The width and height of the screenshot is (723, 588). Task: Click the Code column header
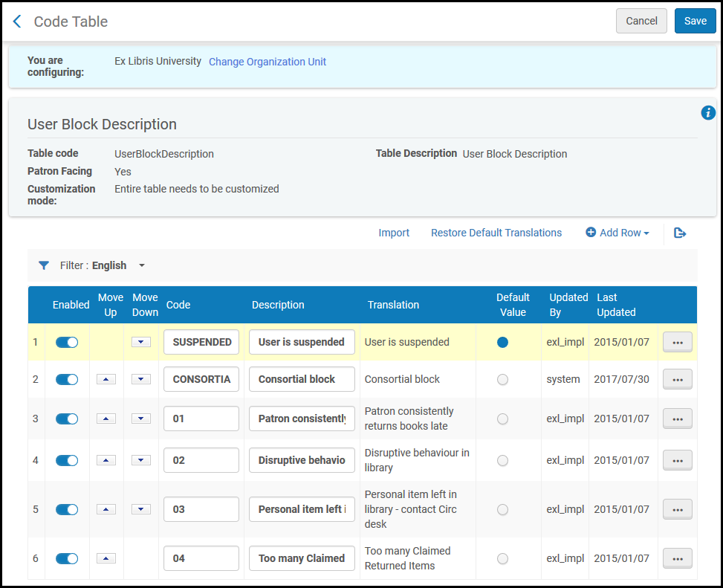tap(178, 305)
